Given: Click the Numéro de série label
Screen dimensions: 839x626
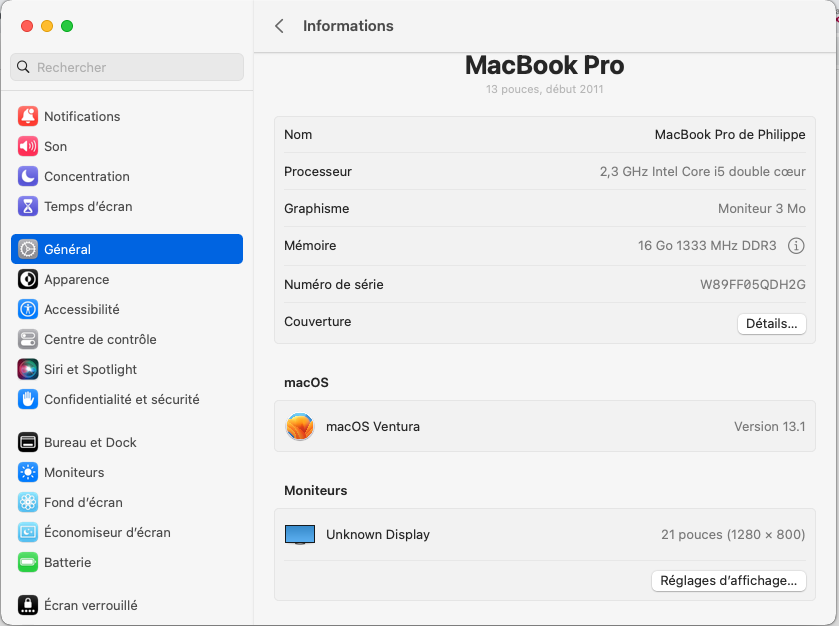Looking at the screenshot, I should point(334,284).
